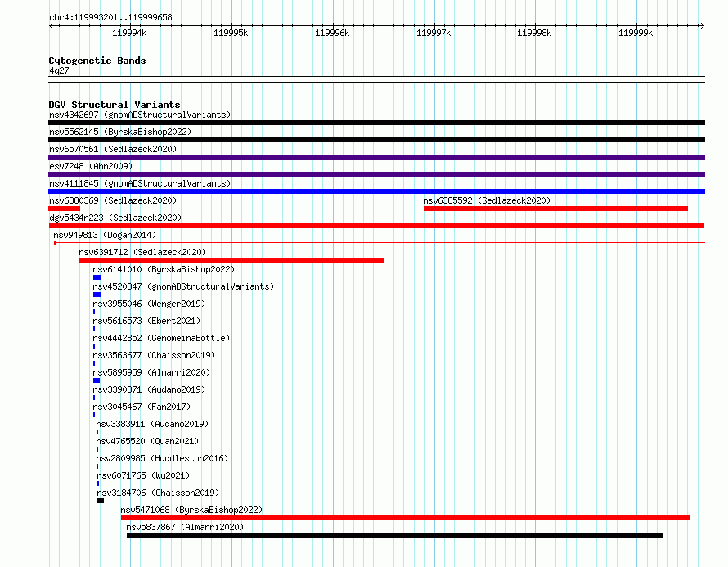Image resolution: width=728 pixels, height=567 pixels.
Task: Click the DGV Structural Variants track title
Action: pos(115,105)
